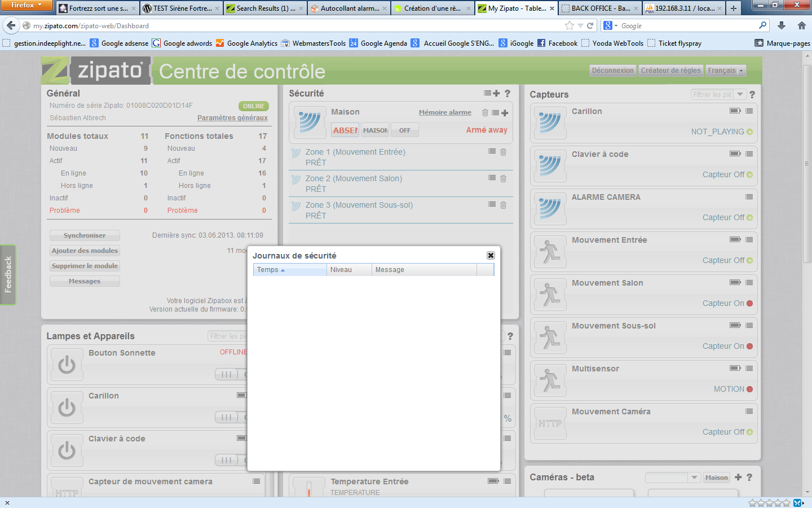Screen dimensions: 812x508
Task: Close the Journaux de sécurité dialog
Action: (491, 256)
